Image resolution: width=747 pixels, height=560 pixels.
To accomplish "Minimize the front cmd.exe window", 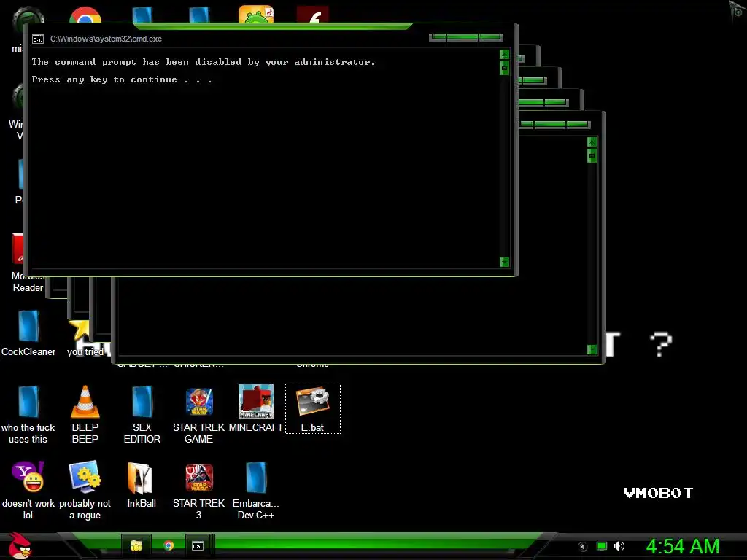I will tap(438, 36).
